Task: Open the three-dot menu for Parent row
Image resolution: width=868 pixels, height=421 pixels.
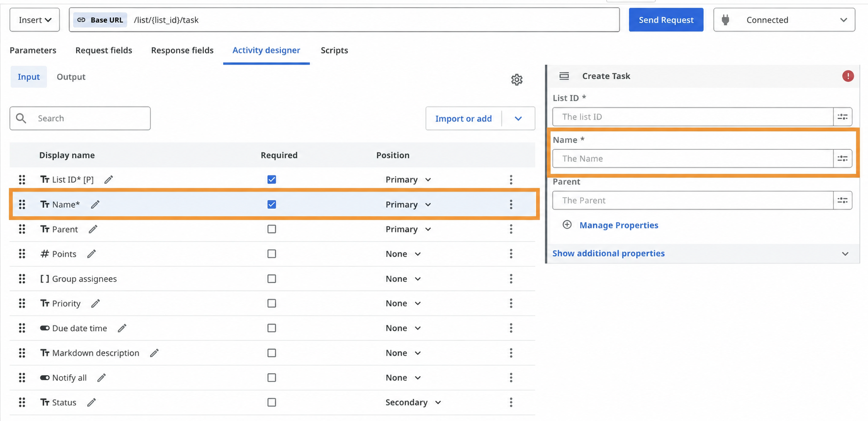Action: click(511, 229)
